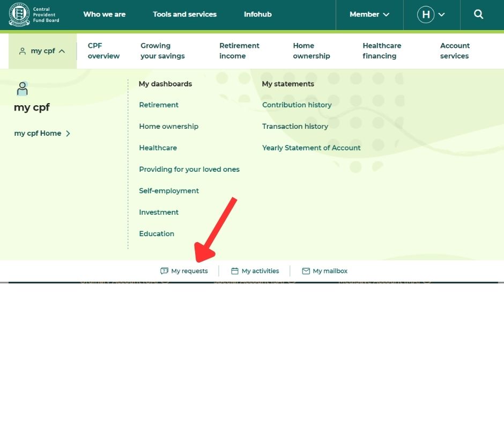
Task: Open My activities link
Action: (255, 271)
